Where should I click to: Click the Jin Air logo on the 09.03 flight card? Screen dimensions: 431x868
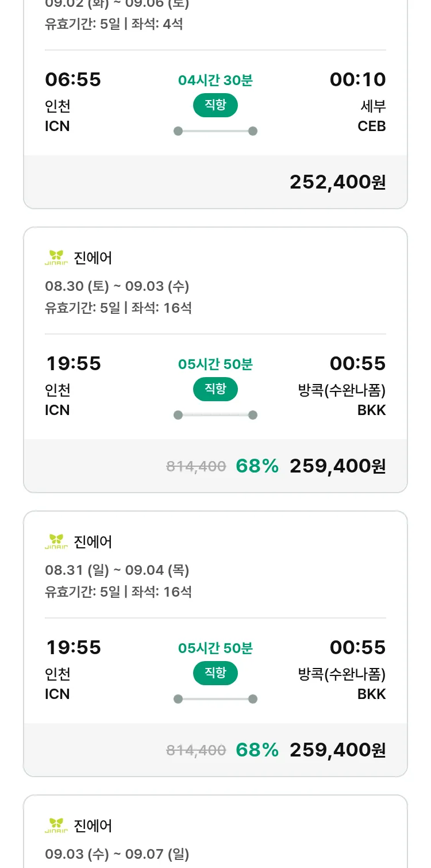[x=56, y=825]
